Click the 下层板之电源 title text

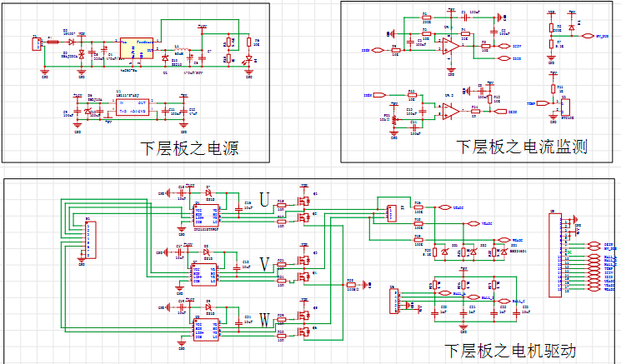coord(189,148)
